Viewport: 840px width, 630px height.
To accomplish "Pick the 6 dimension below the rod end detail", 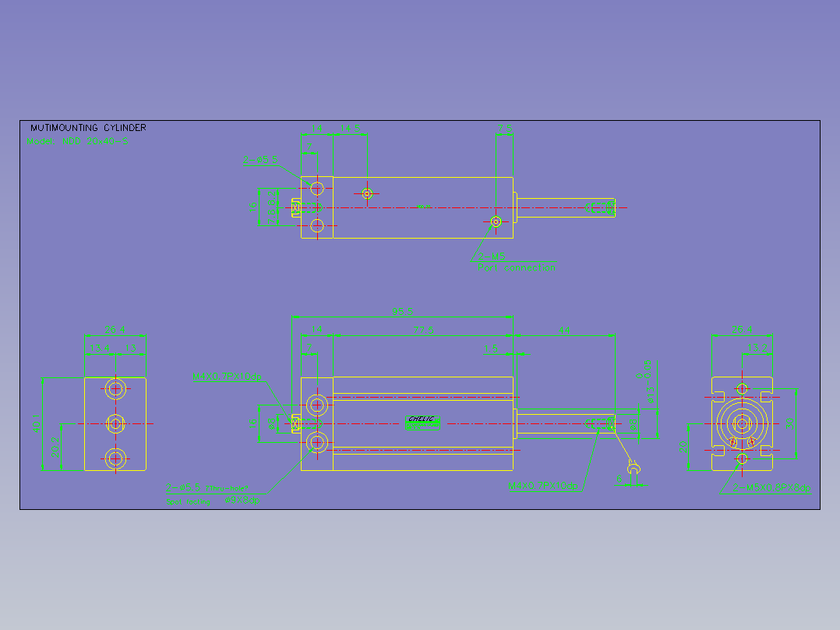I will (619, 479).
